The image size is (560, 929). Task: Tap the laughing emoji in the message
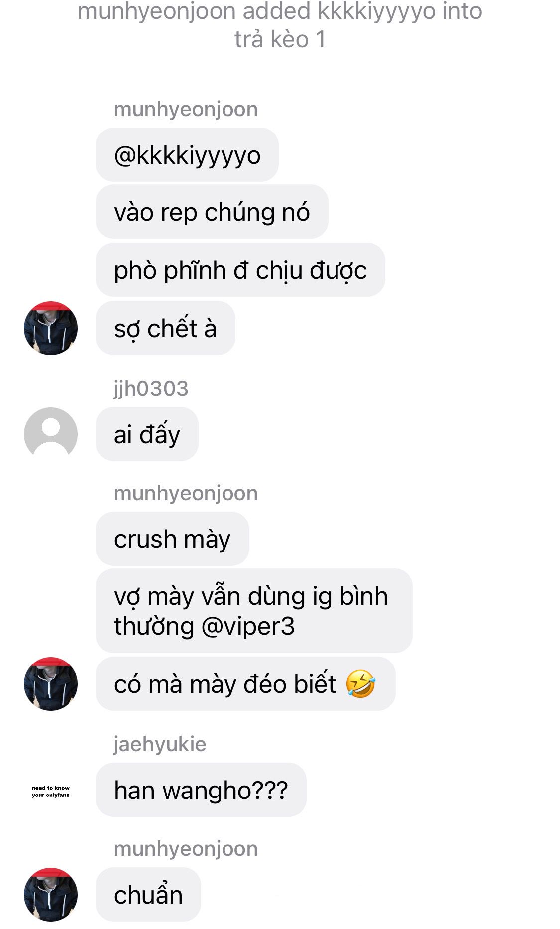[360, 684]
